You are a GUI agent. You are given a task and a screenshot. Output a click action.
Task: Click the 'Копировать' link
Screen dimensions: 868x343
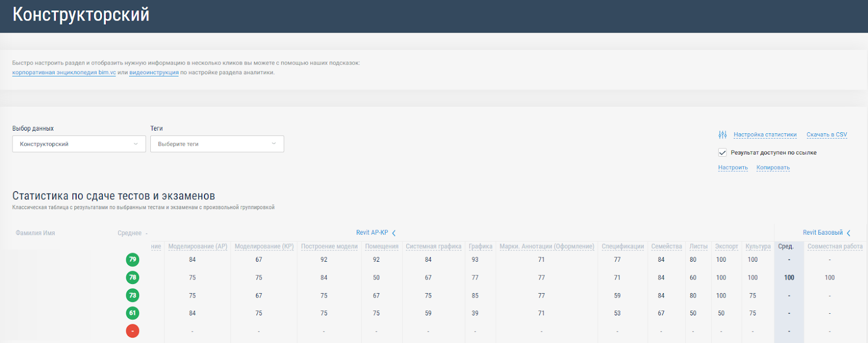click(773, 167)
